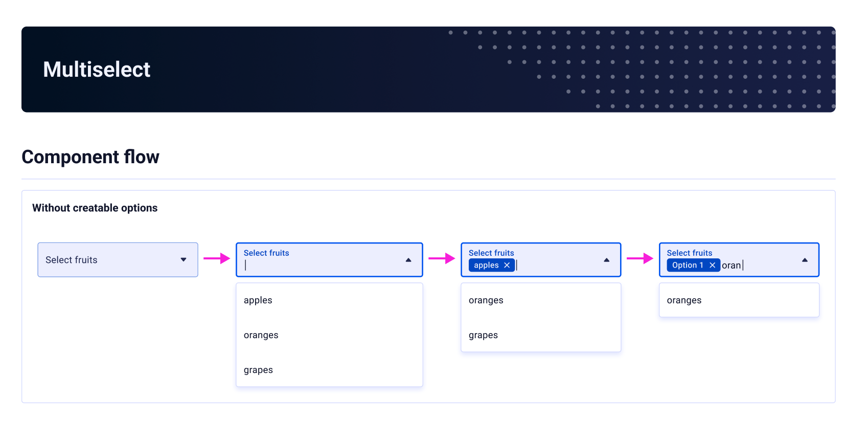Collapse the dropdown containing Option 1 tag

805,260
